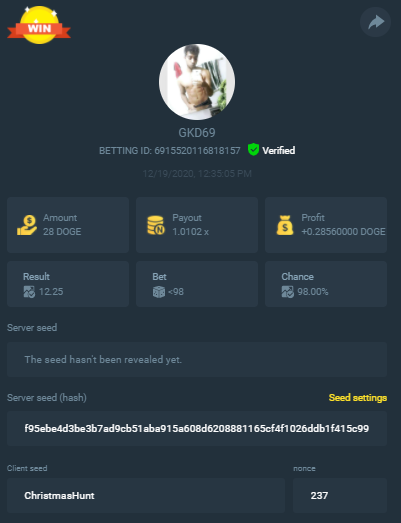The height and width of the screenshot is (523, 401).
Task: Open the GKD69 username profile
Action: pos(197,133)
